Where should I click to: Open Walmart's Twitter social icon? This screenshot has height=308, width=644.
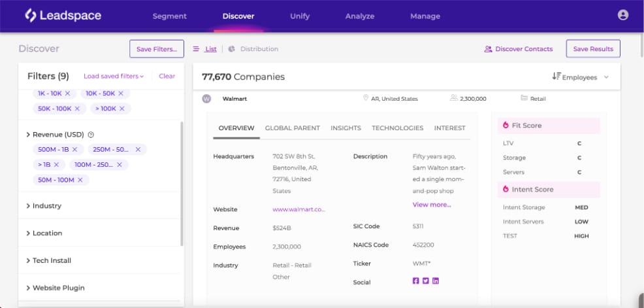pyautogui.click(x=425, y=281)
